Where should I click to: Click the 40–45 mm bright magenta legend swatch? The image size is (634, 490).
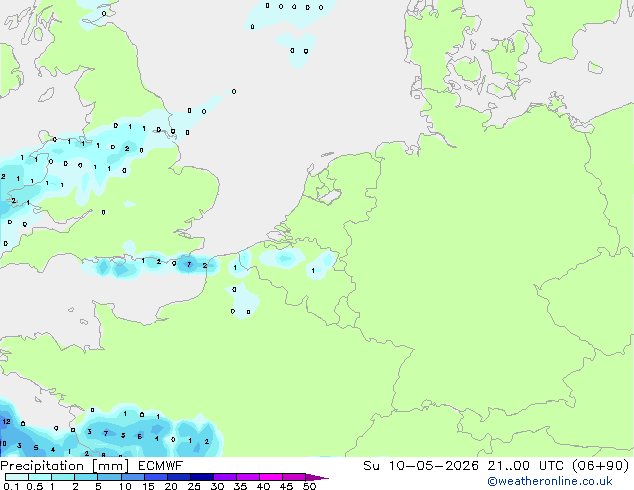(271, 477)
